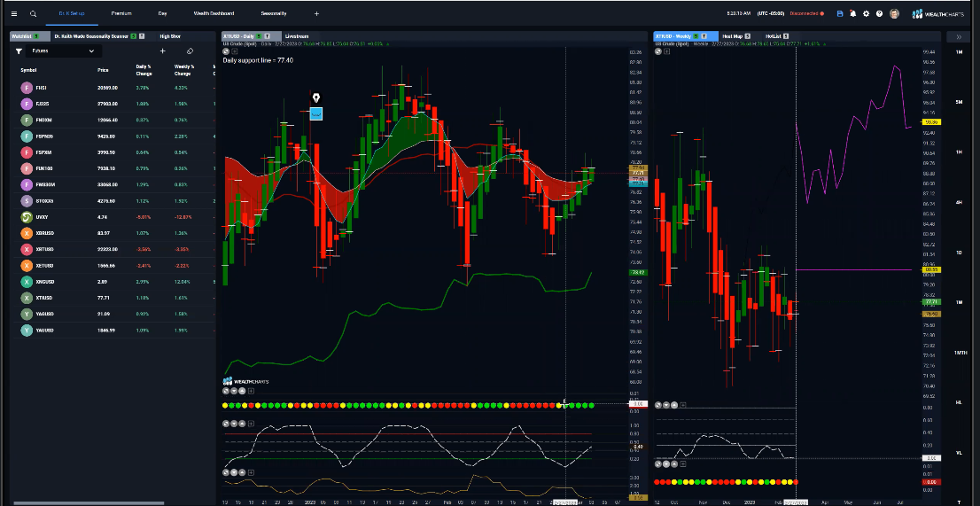Add a new workspace tab with plus
980x506 pixels.
(316, 13)
